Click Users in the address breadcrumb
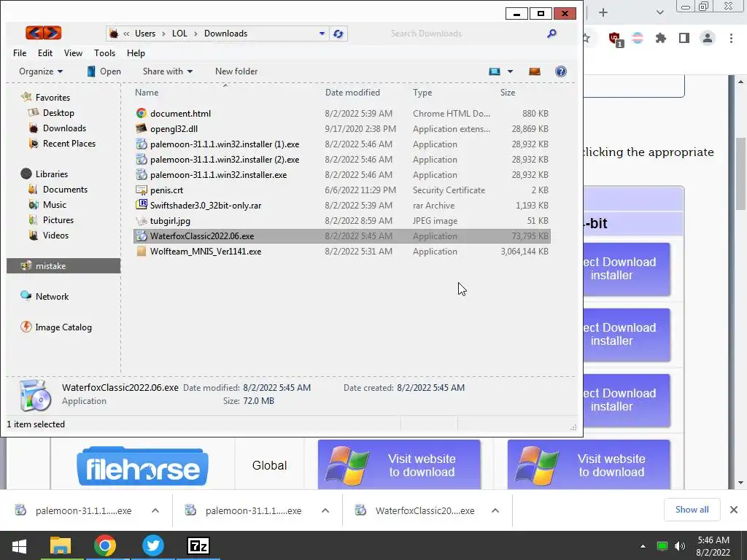Viewport: 747px width, 560px height. tap(145, 34)
